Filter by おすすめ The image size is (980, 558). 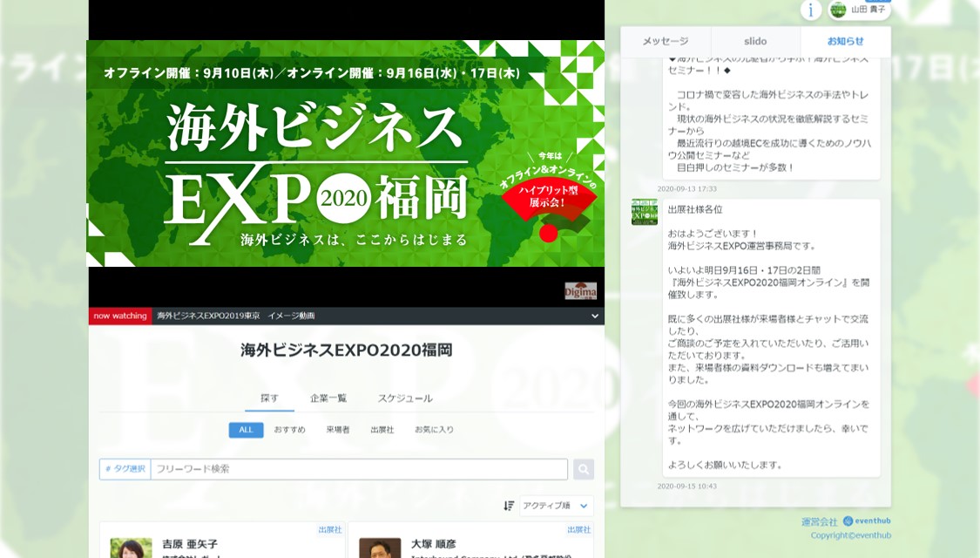point(289,430)
